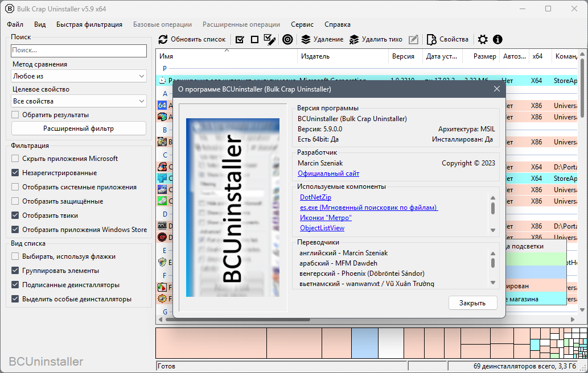Collapse the 'P' group in the list
Screen dimensions: 588x373
pyautogui.click(x=165, y=69)
